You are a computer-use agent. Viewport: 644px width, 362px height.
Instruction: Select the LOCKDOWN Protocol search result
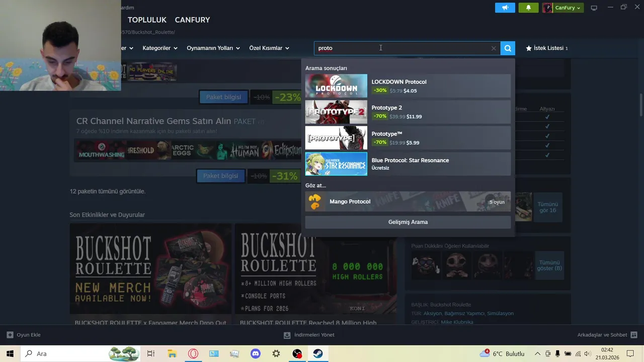[408, 86]
